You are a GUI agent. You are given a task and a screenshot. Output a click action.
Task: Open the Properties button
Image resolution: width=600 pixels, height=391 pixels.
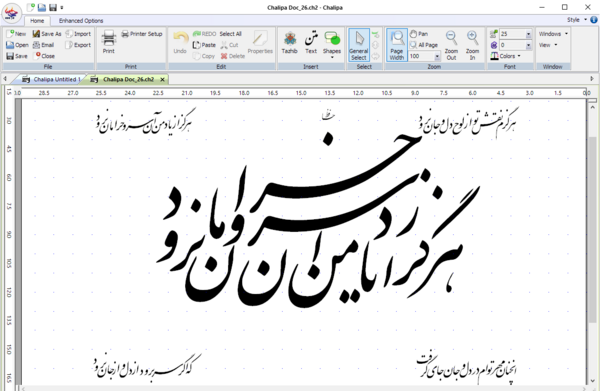pyautogui.click(x=260, y=42)
